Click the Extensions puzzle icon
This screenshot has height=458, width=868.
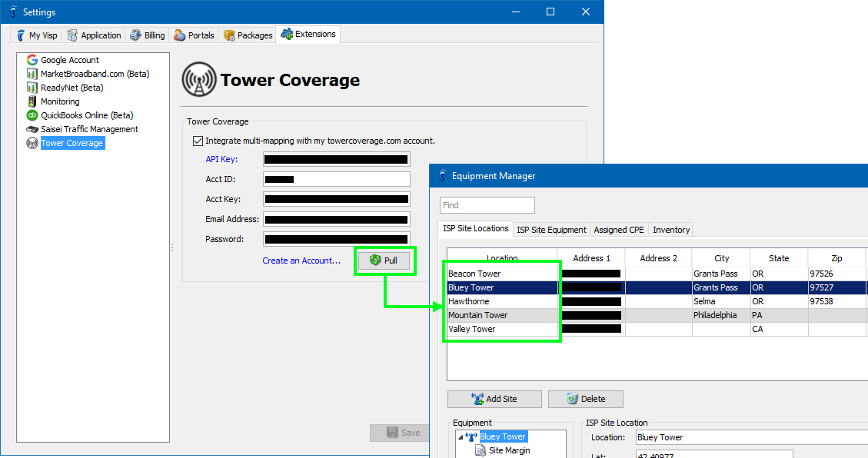(287, 35)
